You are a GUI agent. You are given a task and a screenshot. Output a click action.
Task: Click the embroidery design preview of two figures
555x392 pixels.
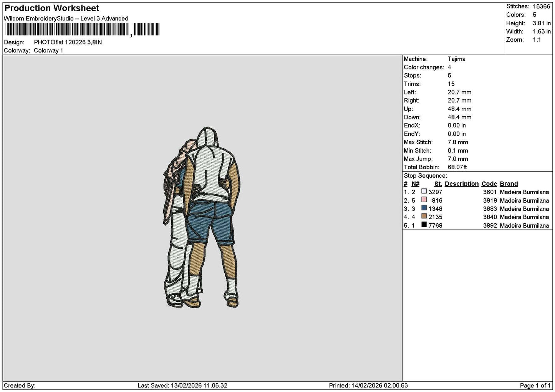202,218
